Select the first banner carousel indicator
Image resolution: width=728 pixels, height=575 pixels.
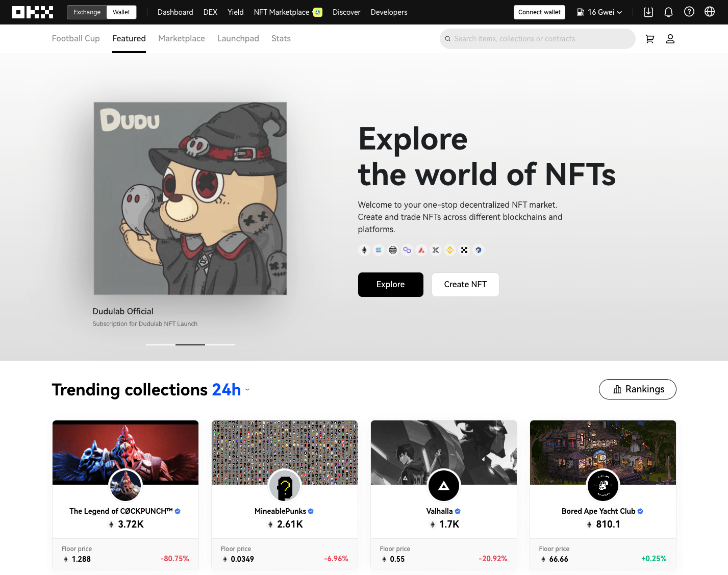pyautogui.click(x=161, y=345)
